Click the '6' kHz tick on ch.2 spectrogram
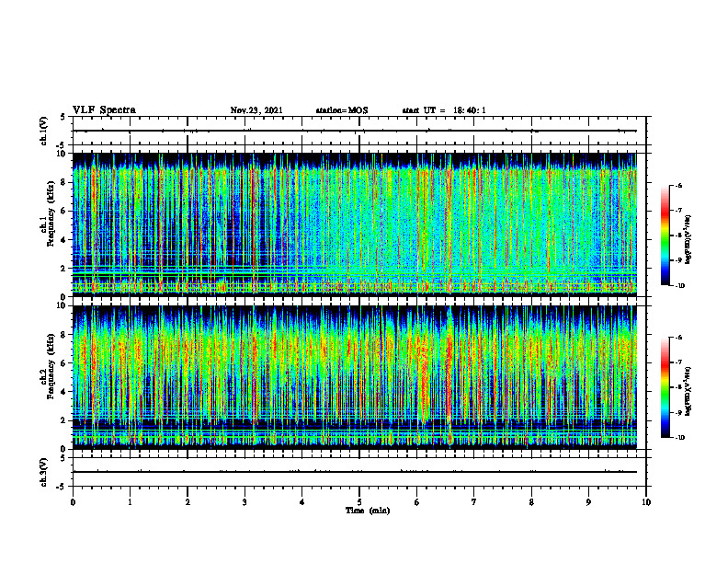 point(63,363)
